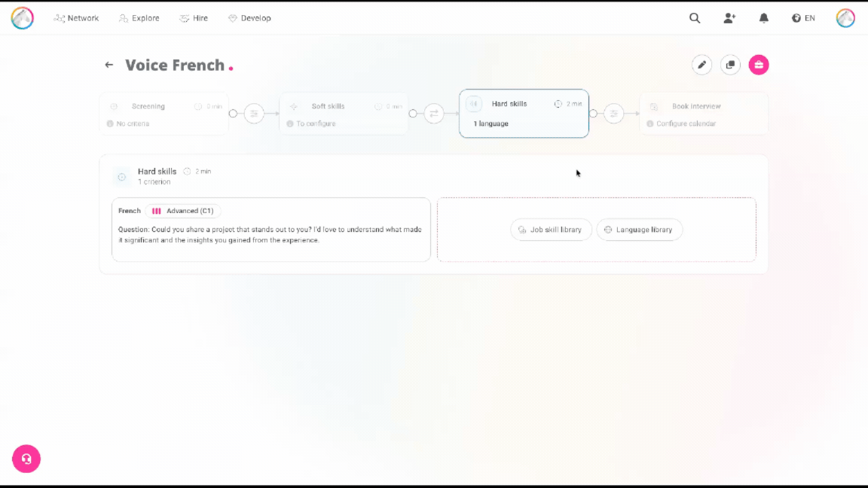Viewport: 868px width, 488px height.
Task: Open the profile avatar menu
Action: pos(845,18)
